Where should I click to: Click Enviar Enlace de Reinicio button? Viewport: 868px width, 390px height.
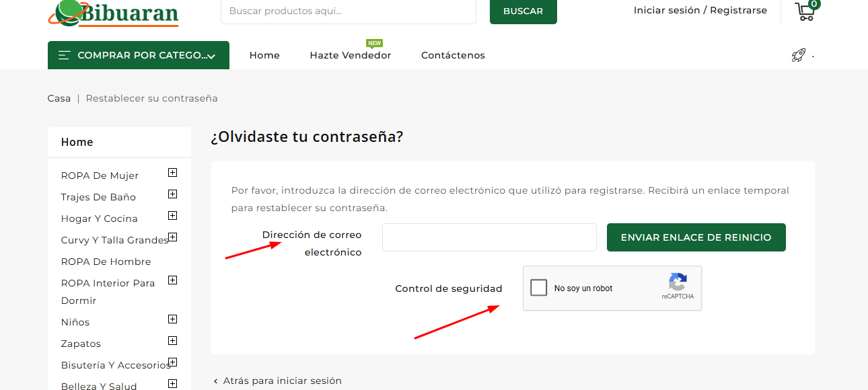tap(696, 237)
